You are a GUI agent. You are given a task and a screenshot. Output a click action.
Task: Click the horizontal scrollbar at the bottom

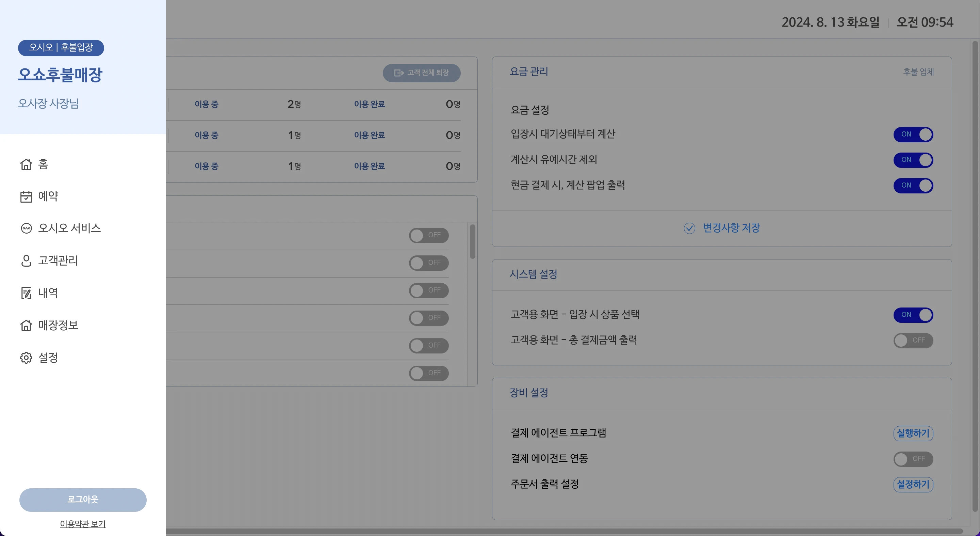(x=564, y=531)
